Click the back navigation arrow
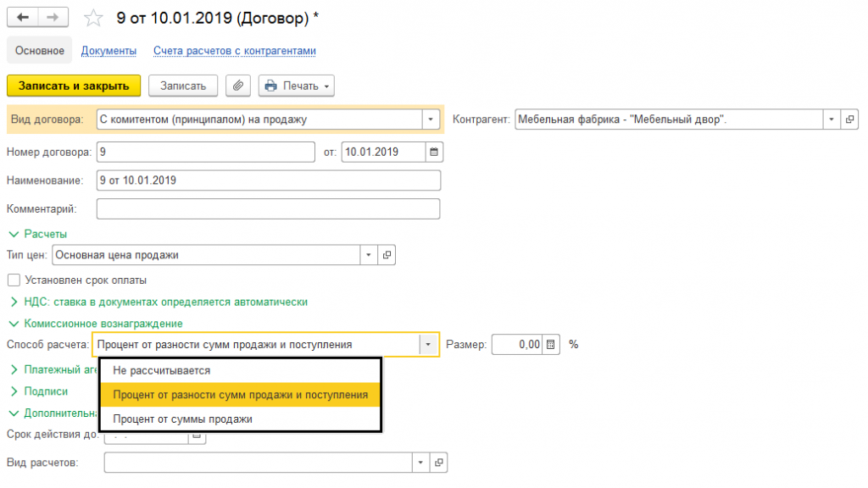 pyautogui.click(x=23, y=18)
